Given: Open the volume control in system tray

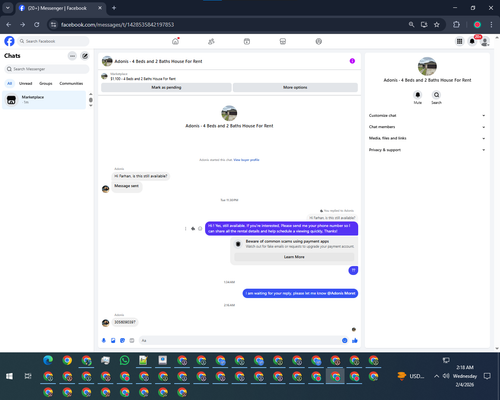Looking at the screenshot, I should [446, 376].
